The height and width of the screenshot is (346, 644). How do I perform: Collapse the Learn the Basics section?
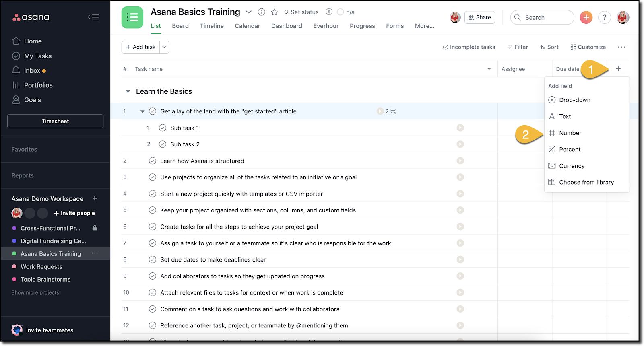(128, 91)
